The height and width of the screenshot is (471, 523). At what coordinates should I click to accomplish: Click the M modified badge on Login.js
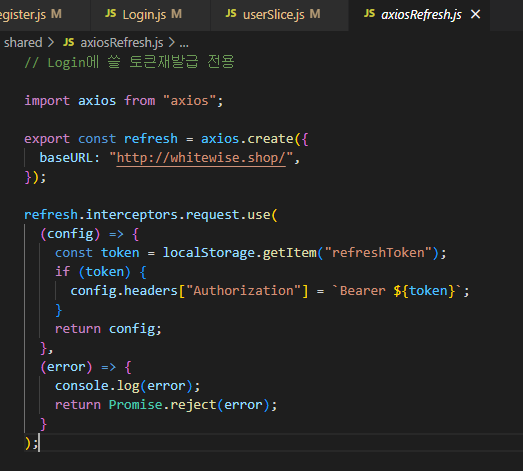tap(176, 14)
